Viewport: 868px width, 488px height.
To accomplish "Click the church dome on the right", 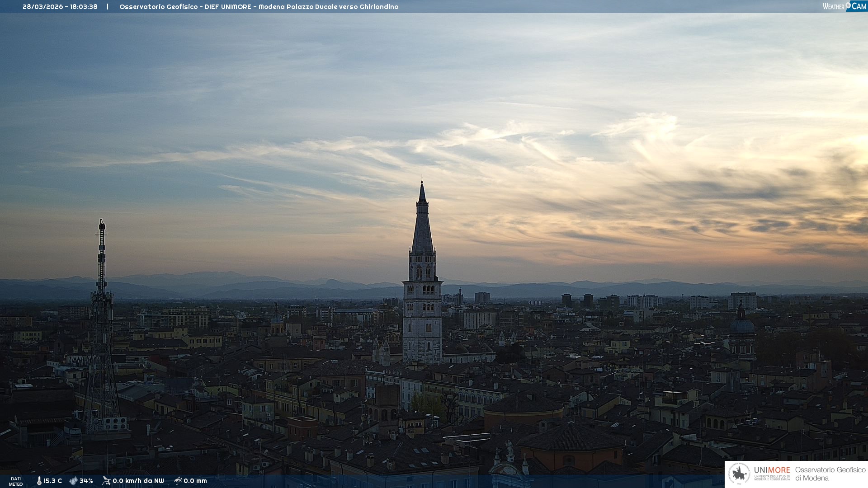I will click(741, 325).
